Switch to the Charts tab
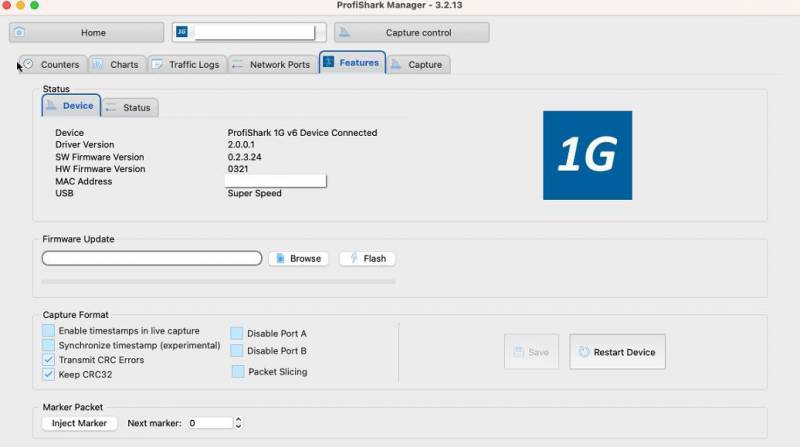800x447 pixels. [x=116, y=65]
